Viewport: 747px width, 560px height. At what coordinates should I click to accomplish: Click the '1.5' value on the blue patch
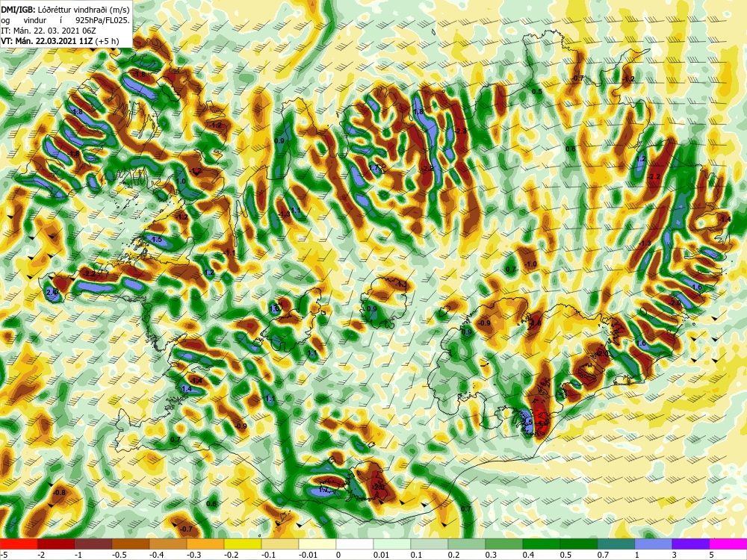pos(157,240)
